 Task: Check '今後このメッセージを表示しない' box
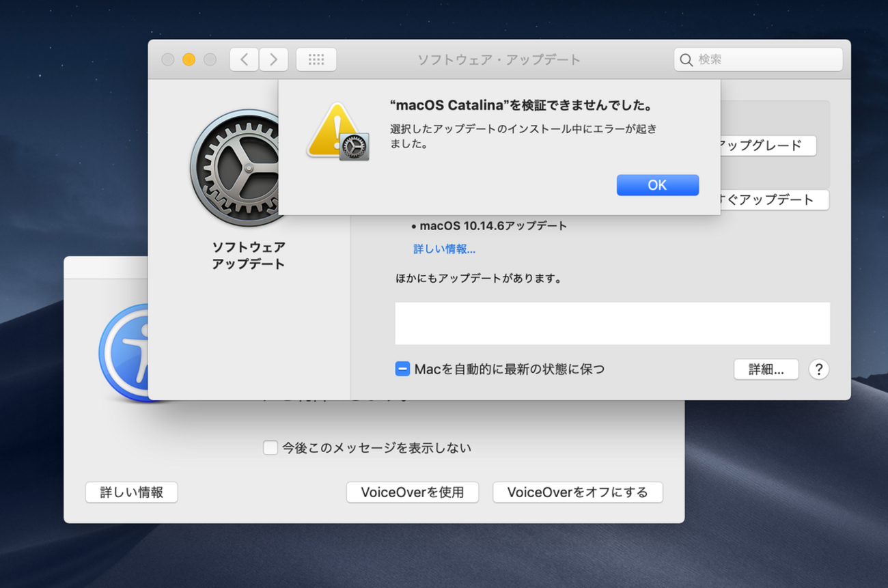[270, 448]
